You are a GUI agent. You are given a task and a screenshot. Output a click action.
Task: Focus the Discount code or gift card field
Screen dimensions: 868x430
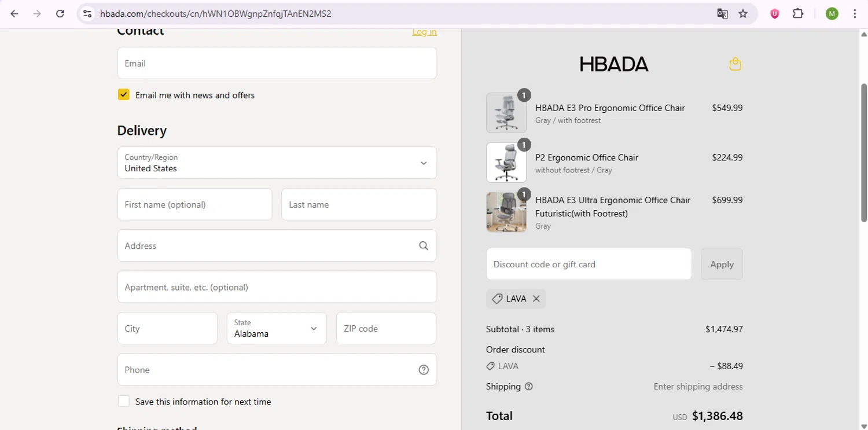point(589,264)
